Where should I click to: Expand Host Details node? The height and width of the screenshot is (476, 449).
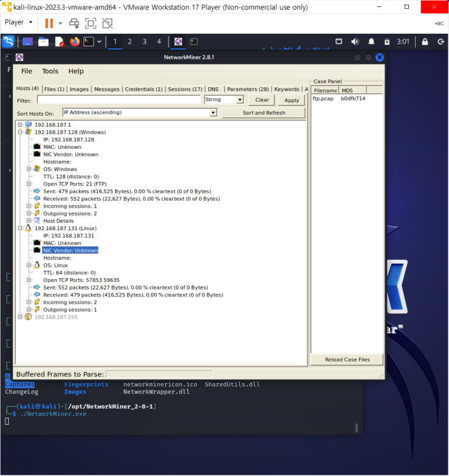[29, 221]
